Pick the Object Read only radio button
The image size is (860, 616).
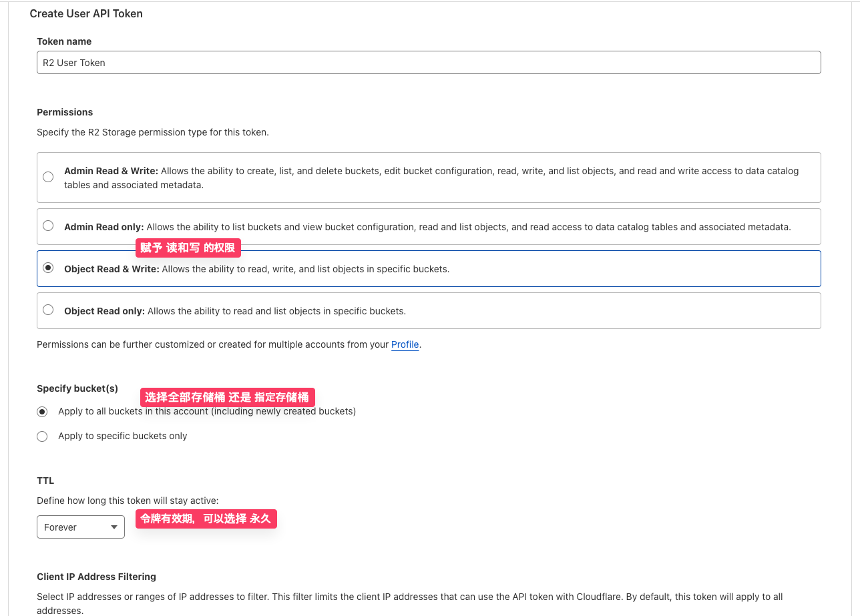coord(48,310)
